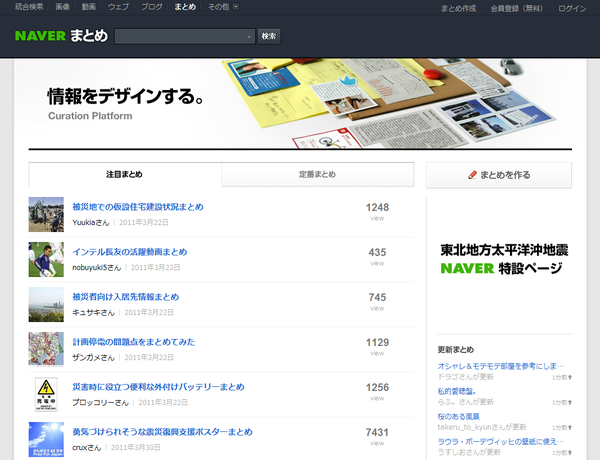Open ラウラ・ボーデヴィッヒの壁紙に使え… link
This screenshot has height=460, width=600.
coord(501,442)
